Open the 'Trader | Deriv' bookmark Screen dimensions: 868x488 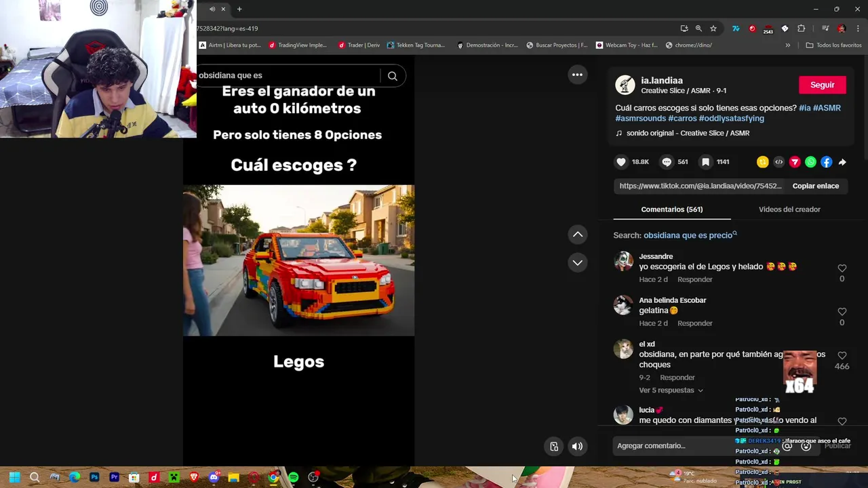click(359, 45)
